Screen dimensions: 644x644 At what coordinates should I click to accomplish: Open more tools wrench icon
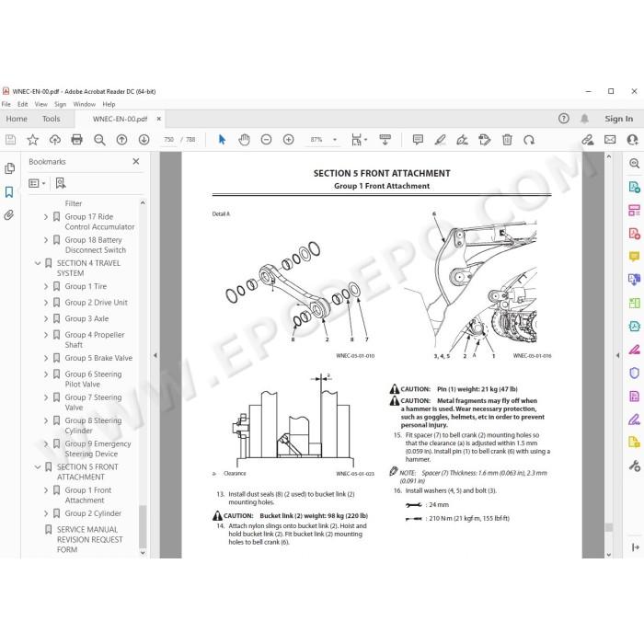(x=634, y=466)
